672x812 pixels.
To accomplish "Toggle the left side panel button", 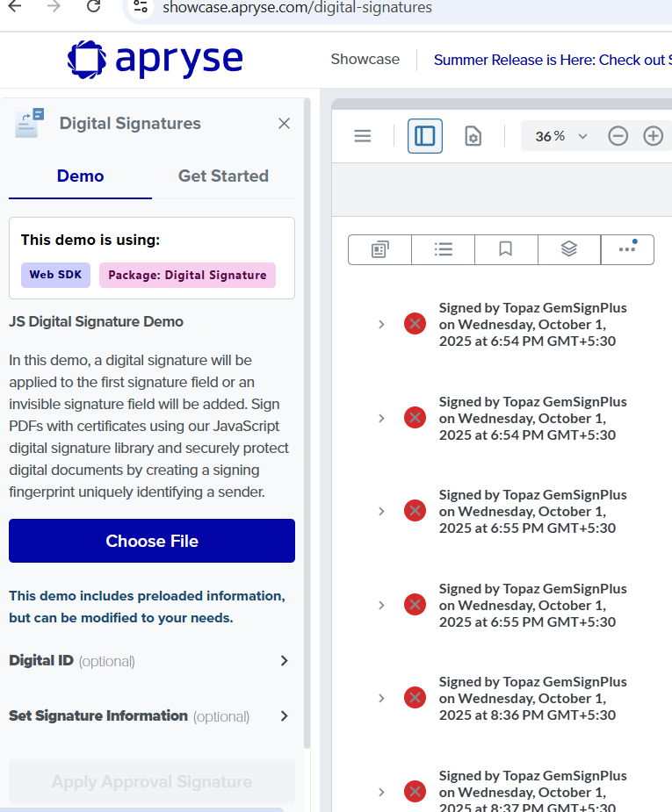I will [425, 136].
